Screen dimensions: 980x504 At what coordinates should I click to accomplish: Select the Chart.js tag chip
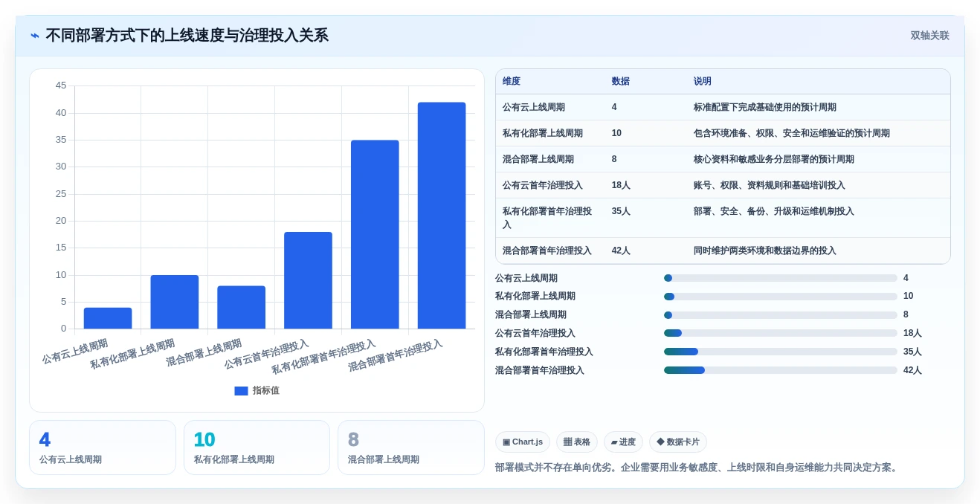(x=523, y=442)
